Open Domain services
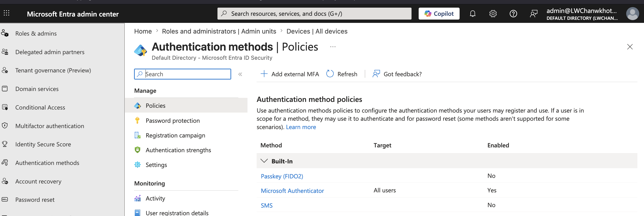 coord(37,89)
